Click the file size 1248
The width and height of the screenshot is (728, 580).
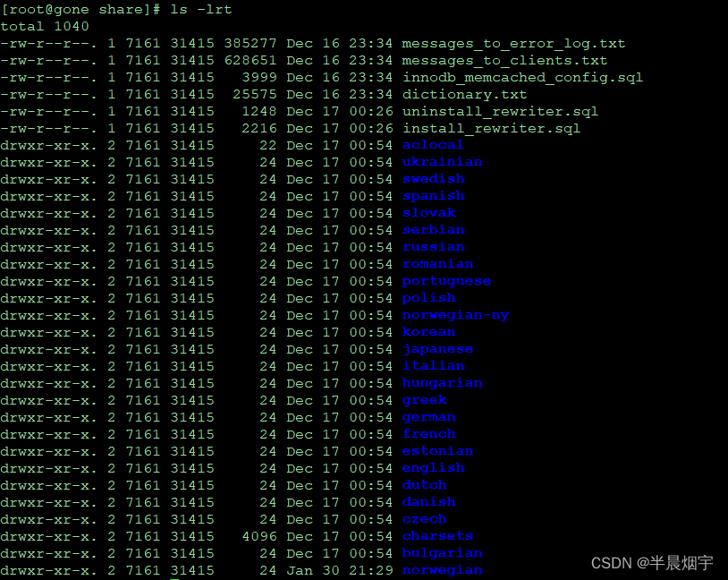(259, 112)
